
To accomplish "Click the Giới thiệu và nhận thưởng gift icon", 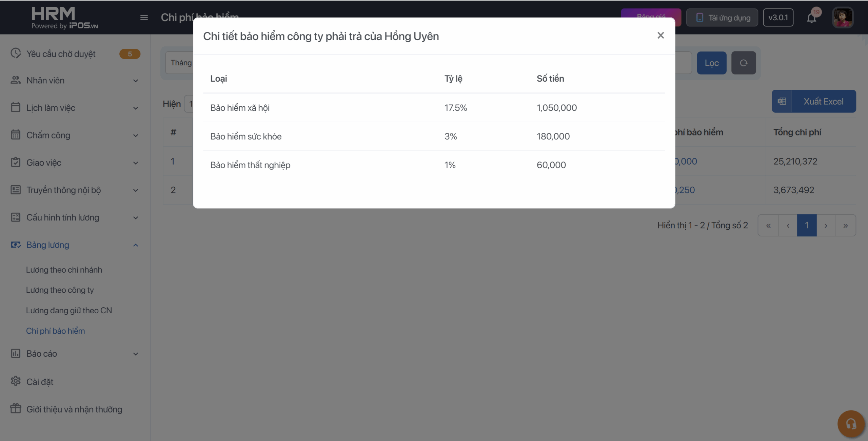I will [x=16, y=409].
